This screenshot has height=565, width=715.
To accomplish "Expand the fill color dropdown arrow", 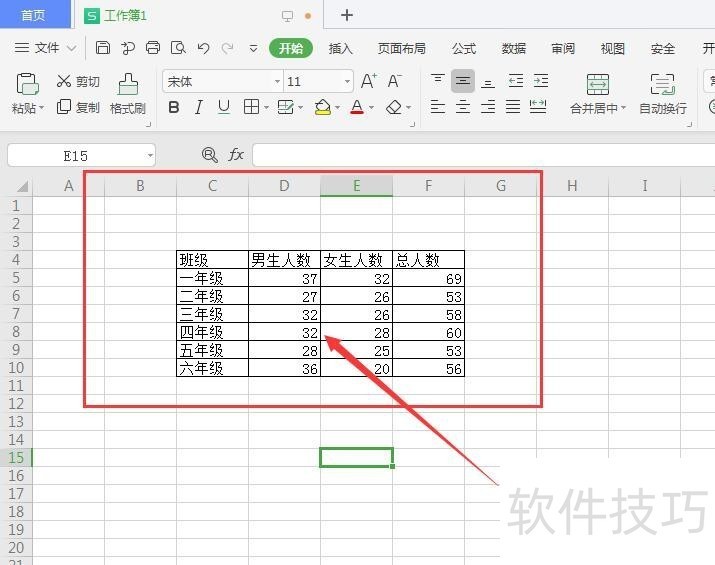I will pos(337,108).
